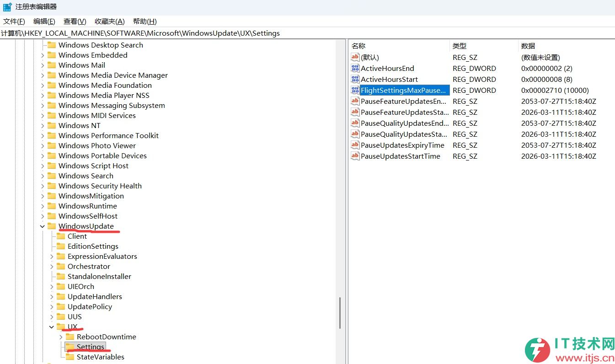Click the Windows Photo Viewer folder icon

(x=52, y=145)
